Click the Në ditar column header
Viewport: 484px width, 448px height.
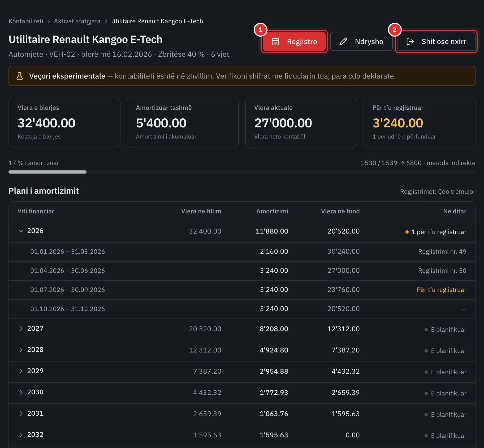tap(455, 211)
